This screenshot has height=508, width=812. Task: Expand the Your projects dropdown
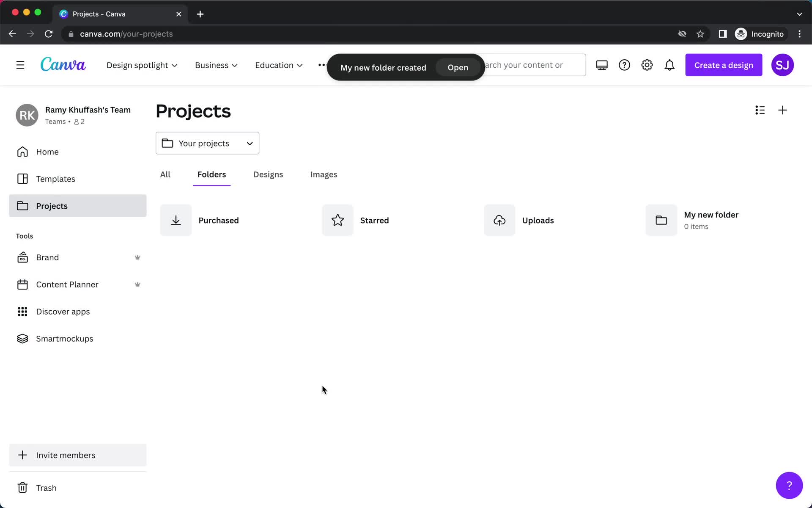coord(207,143)
